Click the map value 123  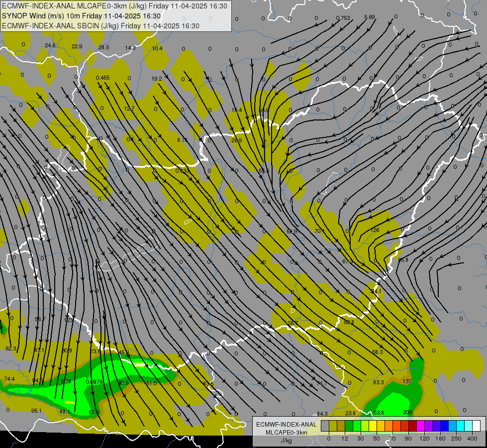(x=68, y=320)
